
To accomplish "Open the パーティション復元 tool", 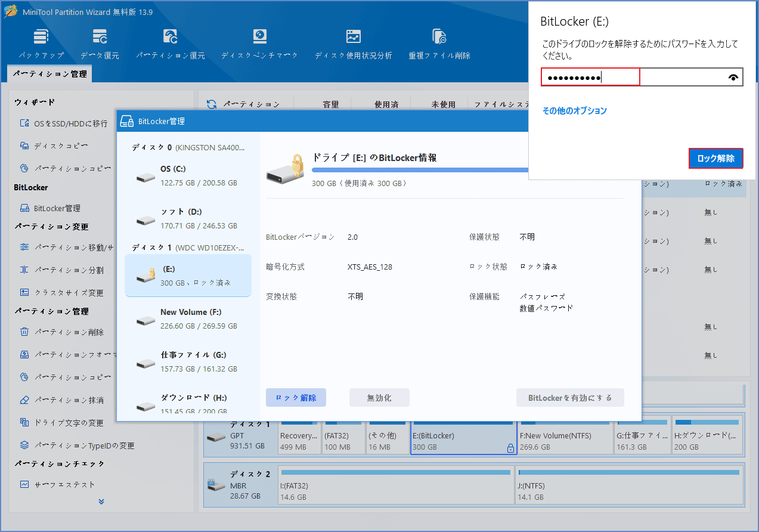I will [x=171, y=44].
